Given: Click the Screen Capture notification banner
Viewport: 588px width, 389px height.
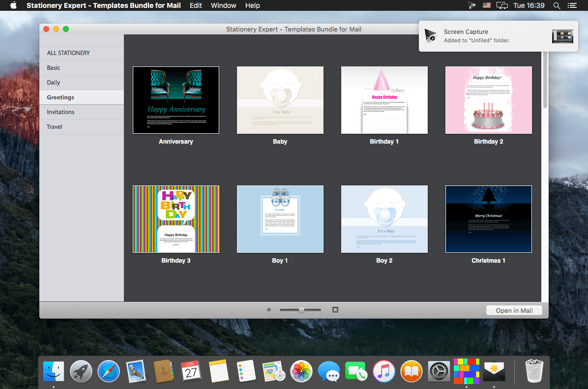Looking at the screenshot, I should (x=499, y=36).
